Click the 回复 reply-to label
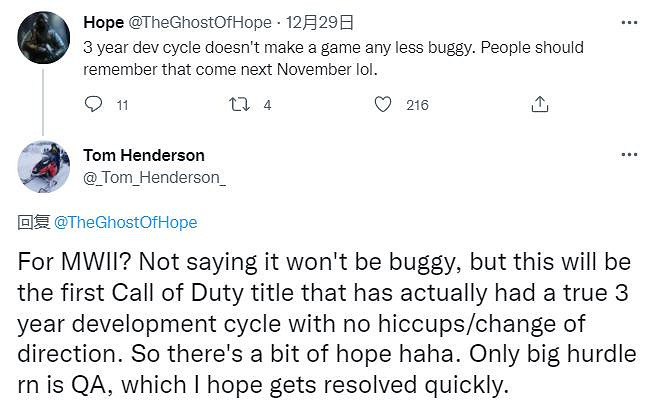 (x=33, y=222)
